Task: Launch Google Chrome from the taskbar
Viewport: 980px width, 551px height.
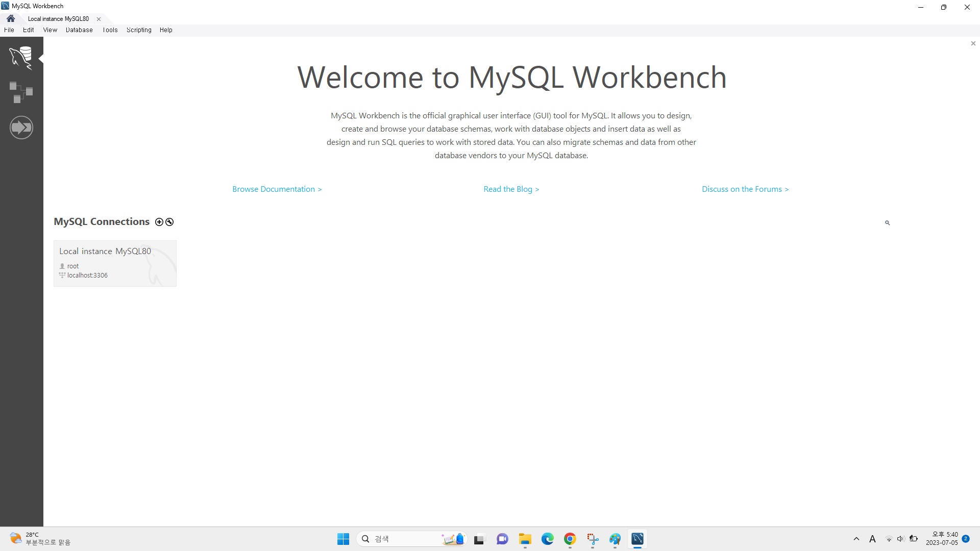Action: coord(570,539)
